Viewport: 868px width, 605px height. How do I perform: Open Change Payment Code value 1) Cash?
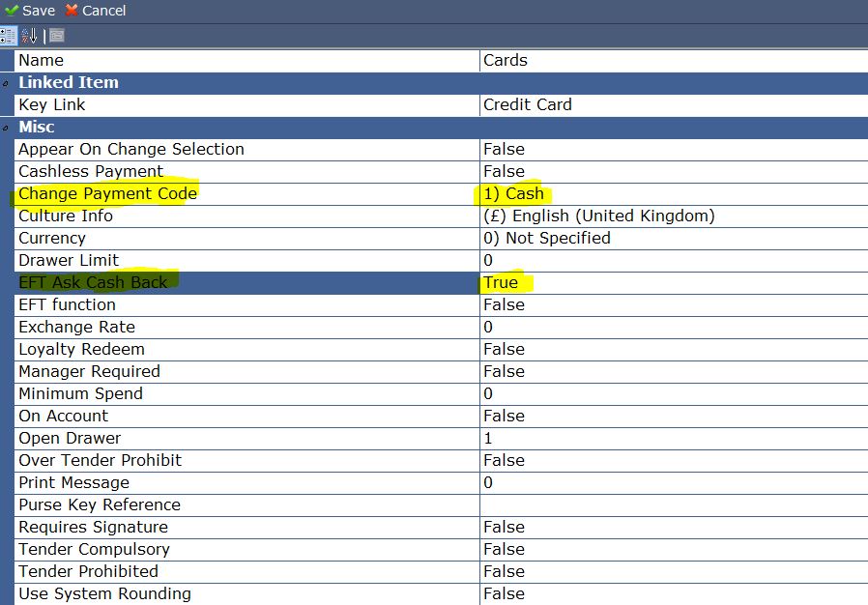pos(674,193)
